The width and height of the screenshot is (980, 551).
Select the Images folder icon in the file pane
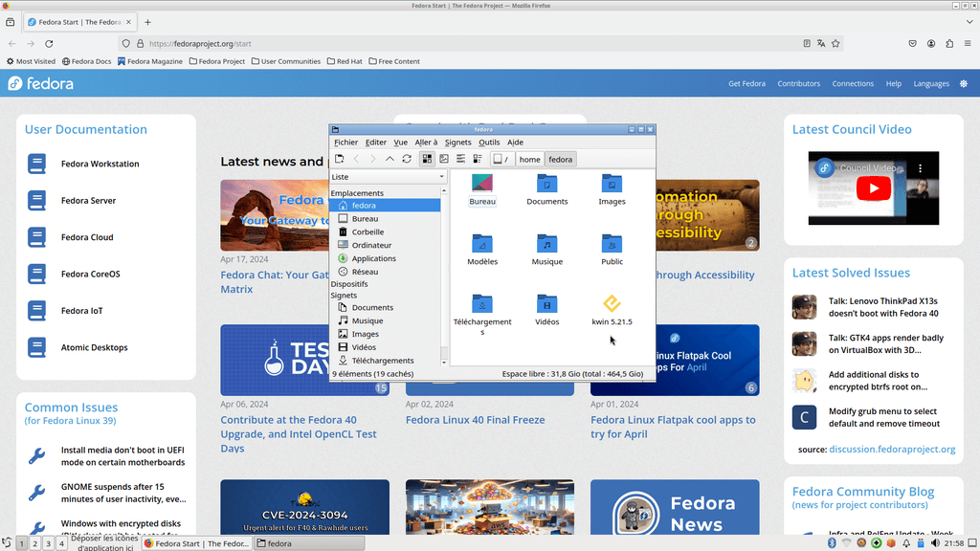click(x=612, y=183)
